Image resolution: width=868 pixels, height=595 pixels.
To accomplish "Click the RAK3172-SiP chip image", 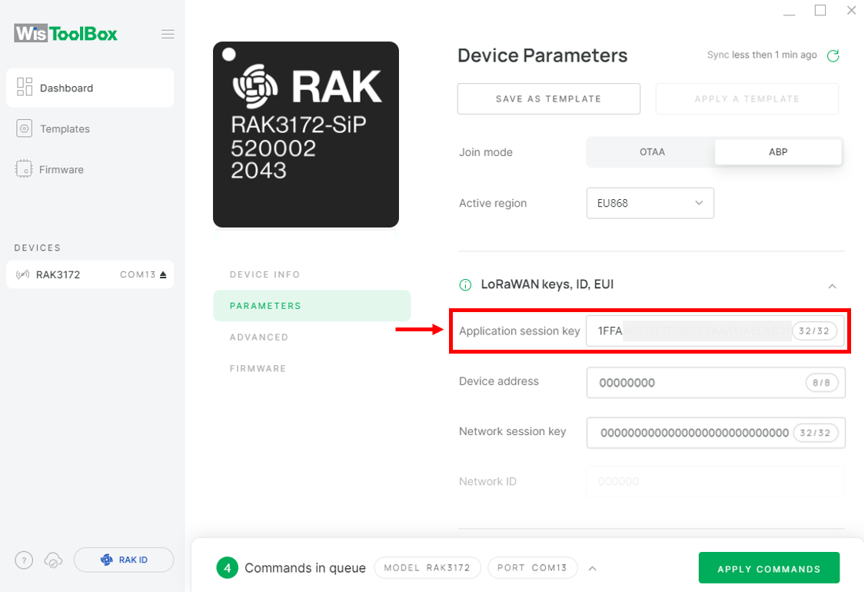I will (305, 135).
